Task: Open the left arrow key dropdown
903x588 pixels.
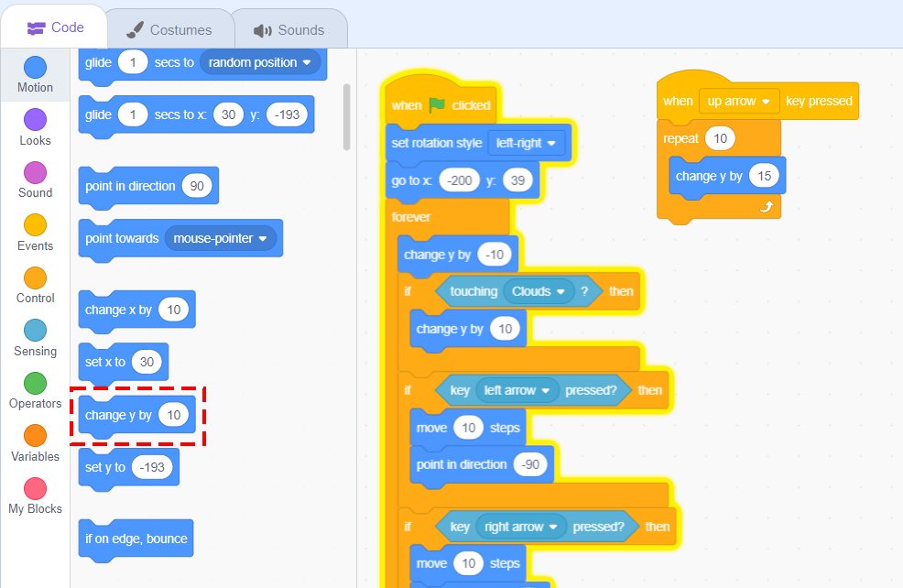Action: (x=517, y=390)
